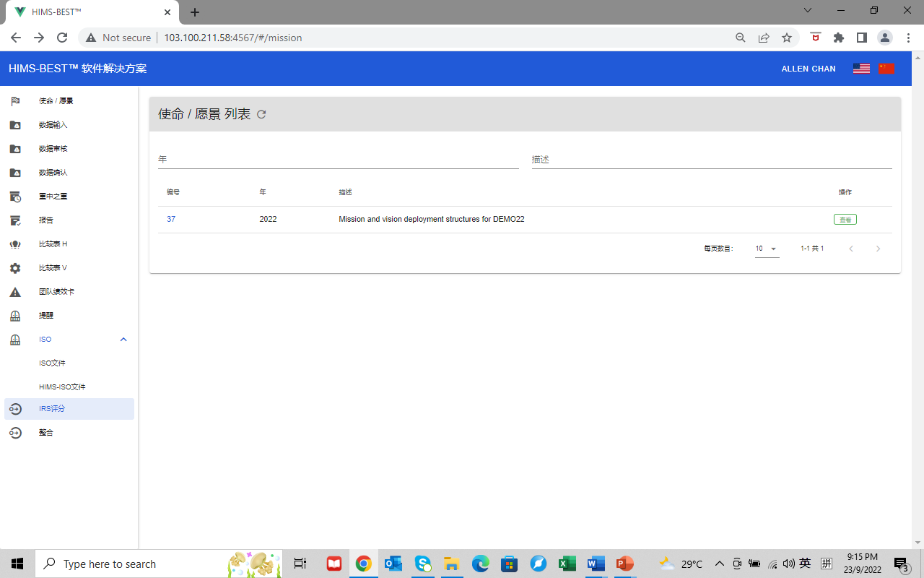The image size is (924, 578).
Task: Select the 比较表 V gear icon
Action: [15, 268]
